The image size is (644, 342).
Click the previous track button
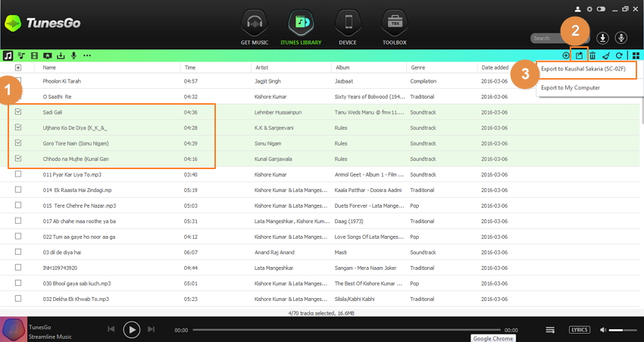[x=111, y=329]
